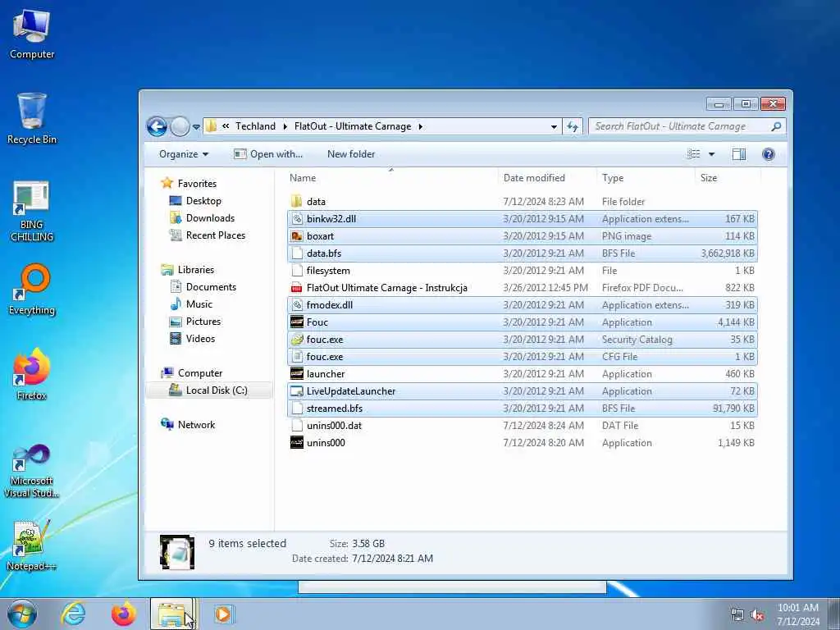The width and height of the screenshot is (840, 630).
Task: Expand the double chevron at path start
Action: pos(226,126)
